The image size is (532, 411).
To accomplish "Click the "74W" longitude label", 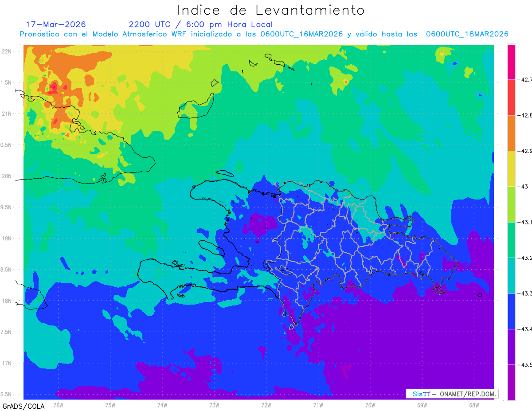I will 162,405.
